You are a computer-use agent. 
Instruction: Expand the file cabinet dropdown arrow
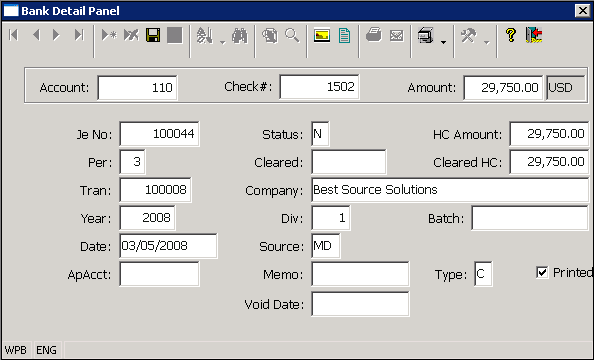(443, 42)
